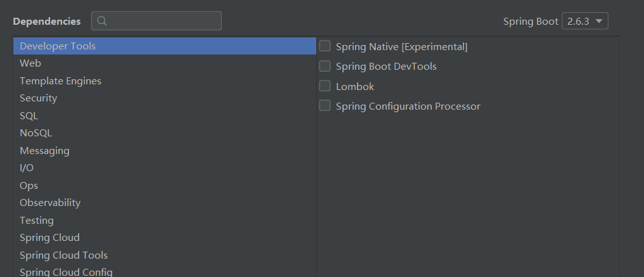Select the Web category

pyautogui.click(x=165, y=63)
